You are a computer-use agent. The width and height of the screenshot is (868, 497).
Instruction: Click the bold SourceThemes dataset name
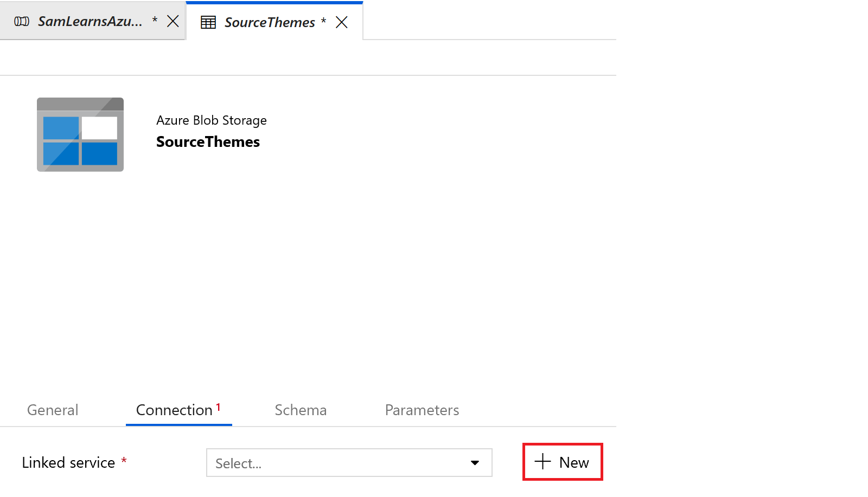(208, 142)
